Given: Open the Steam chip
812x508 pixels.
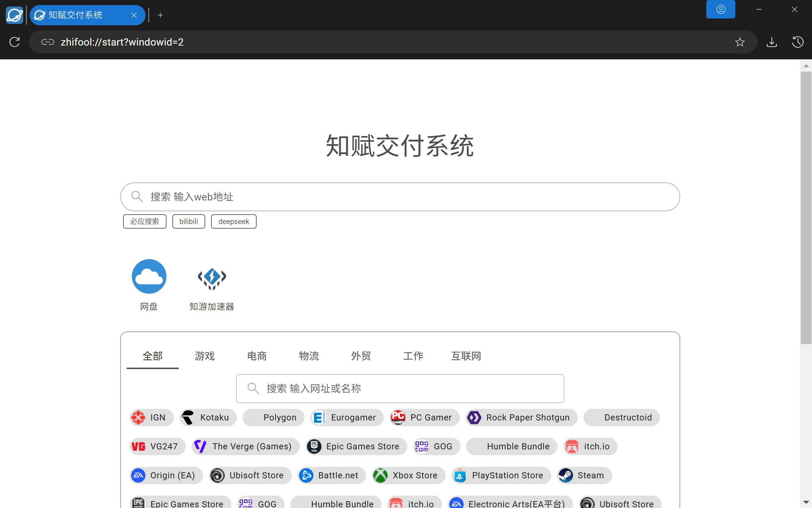Looking at the screenshot, I should coord(584,475).
